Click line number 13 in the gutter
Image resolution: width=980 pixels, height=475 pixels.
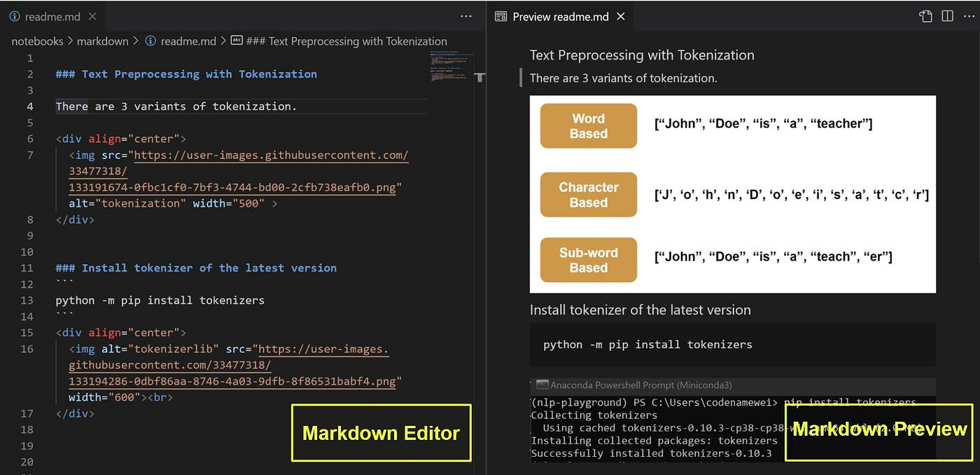point(27,300)
